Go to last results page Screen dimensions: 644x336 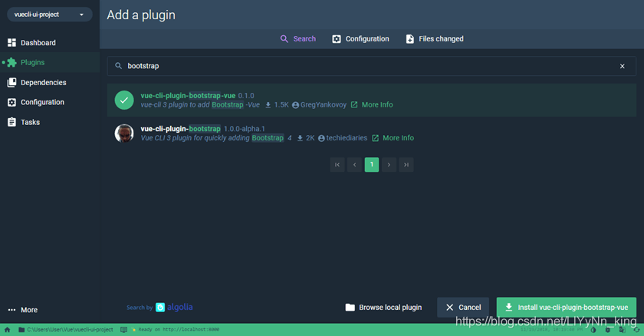pyautogui.click(x=406, y=165)
